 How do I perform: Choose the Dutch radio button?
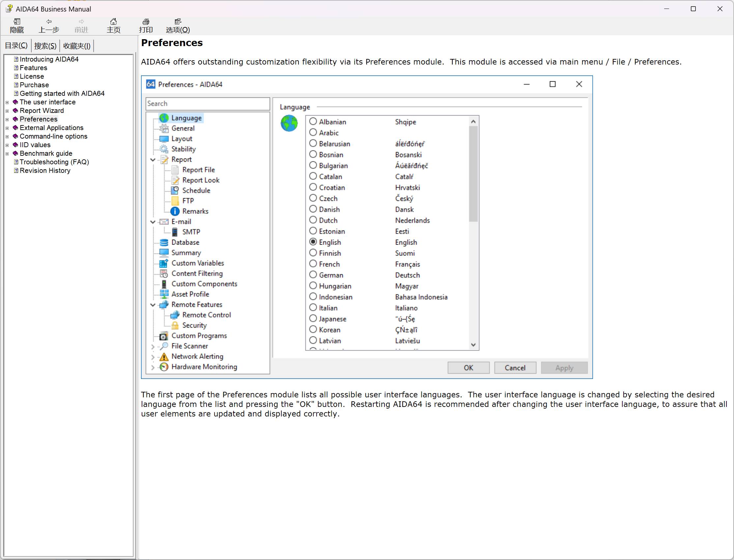pyautogui.click(x=313, y=220)
